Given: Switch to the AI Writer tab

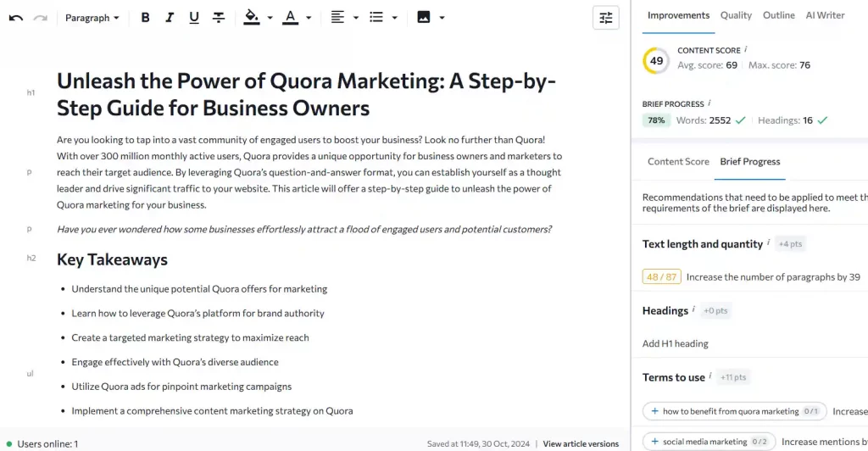Looking at the screenshot, I should pyautogui.click(x=825, y=15).
